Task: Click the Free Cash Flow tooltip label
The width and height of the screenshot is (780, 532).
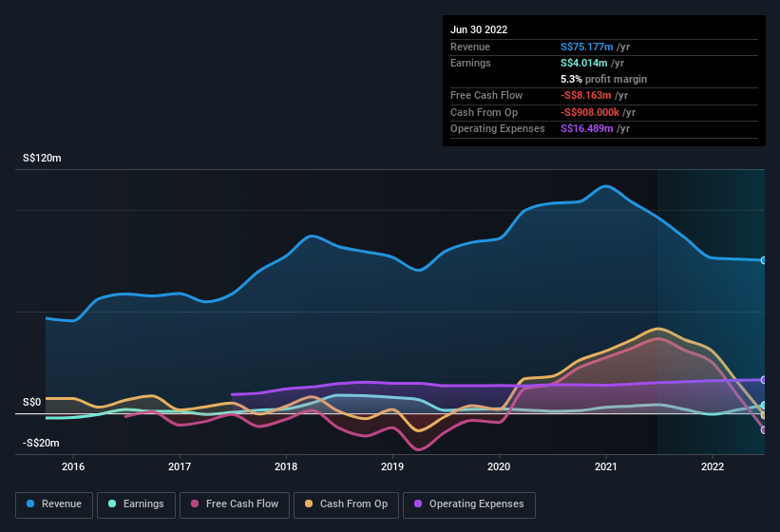Action: [x=486, y=95]
